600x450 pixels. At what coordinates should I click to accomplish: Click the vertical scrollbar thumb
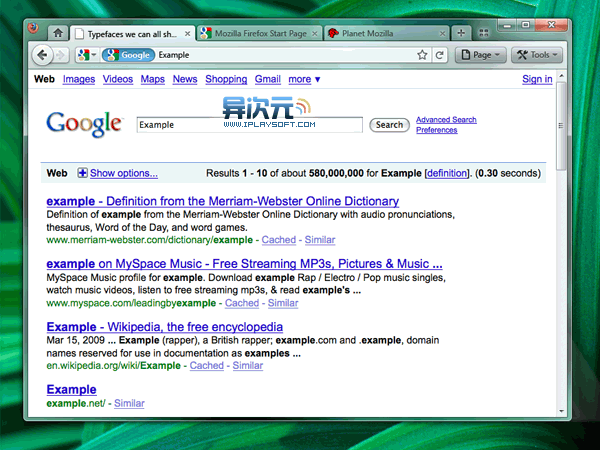click(x=561, y=125)
